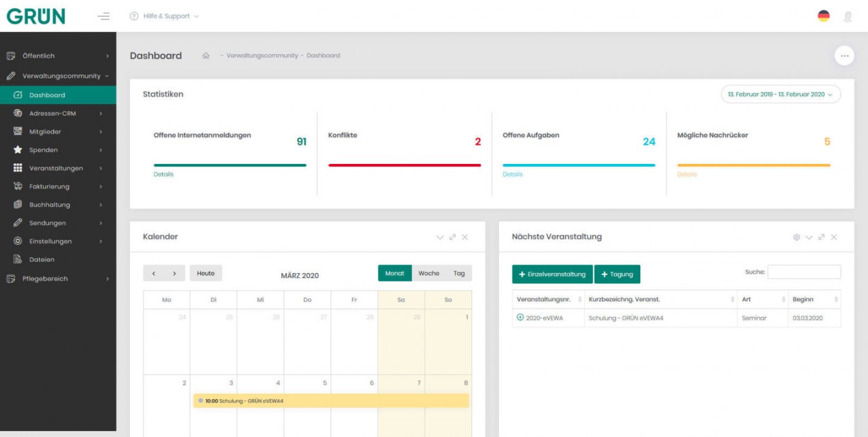This screenshot has width=868, height=437.
Task: Click the Dateien file icon
Action: [17, 259]
